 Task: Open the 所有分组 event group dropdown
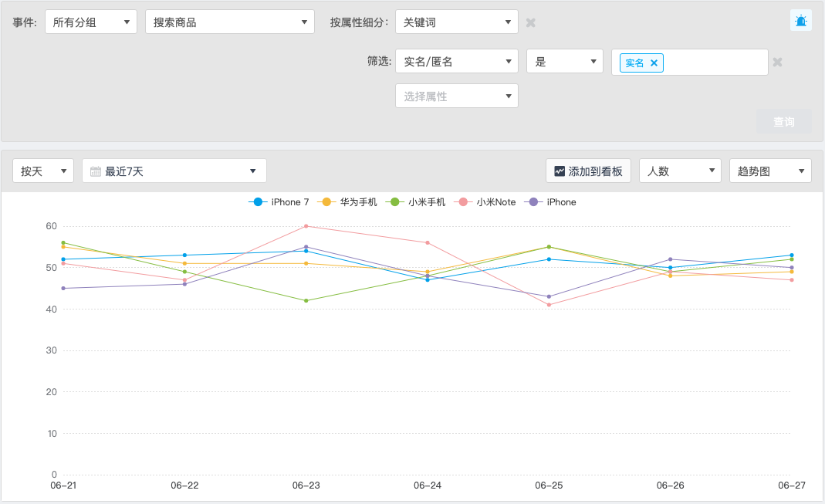click(91, 22)
